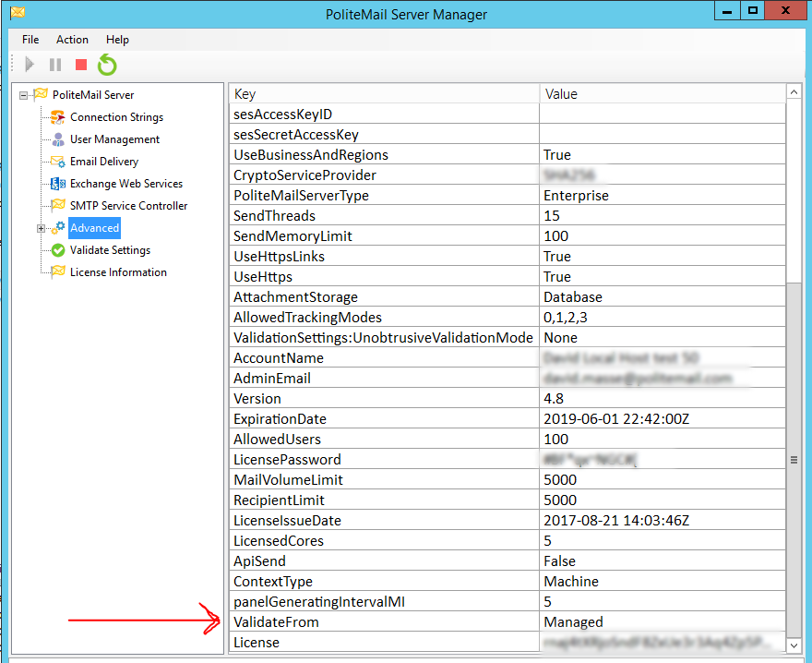The height and width of the screenshot is (663, 812).
Task: Open the File menu
Action: [30, 40]
